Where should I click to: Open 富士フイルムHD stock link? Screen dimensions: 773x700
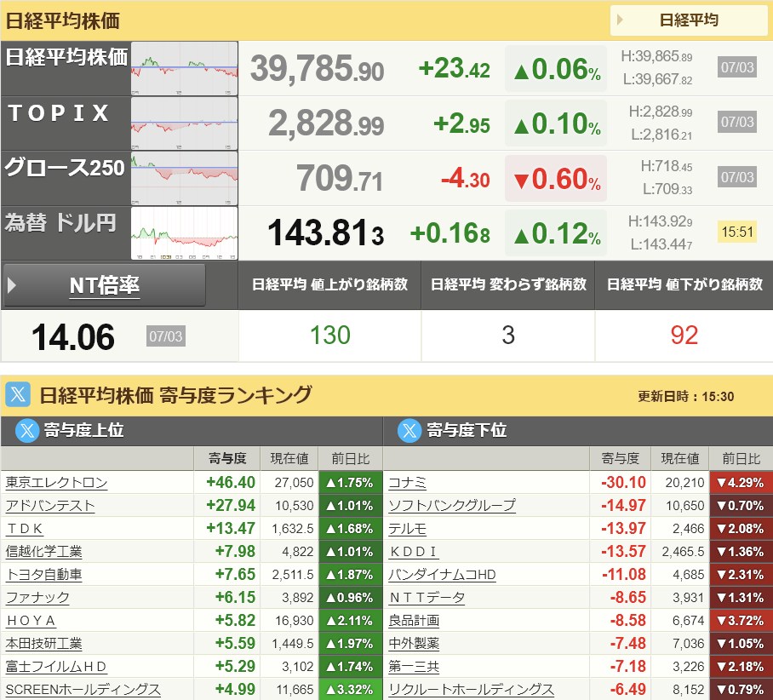[x=56, y=667]
